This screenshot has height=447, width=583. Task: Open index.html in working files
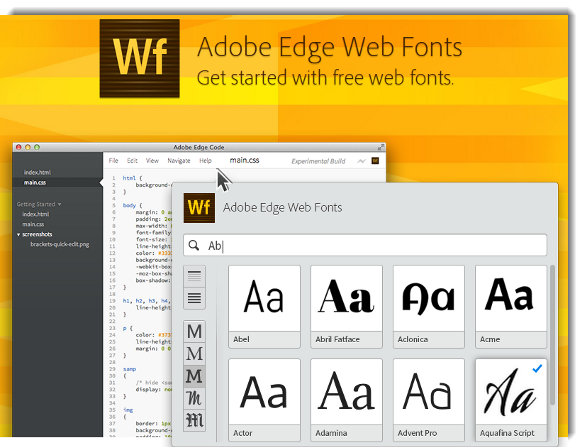tap(37, 172)
